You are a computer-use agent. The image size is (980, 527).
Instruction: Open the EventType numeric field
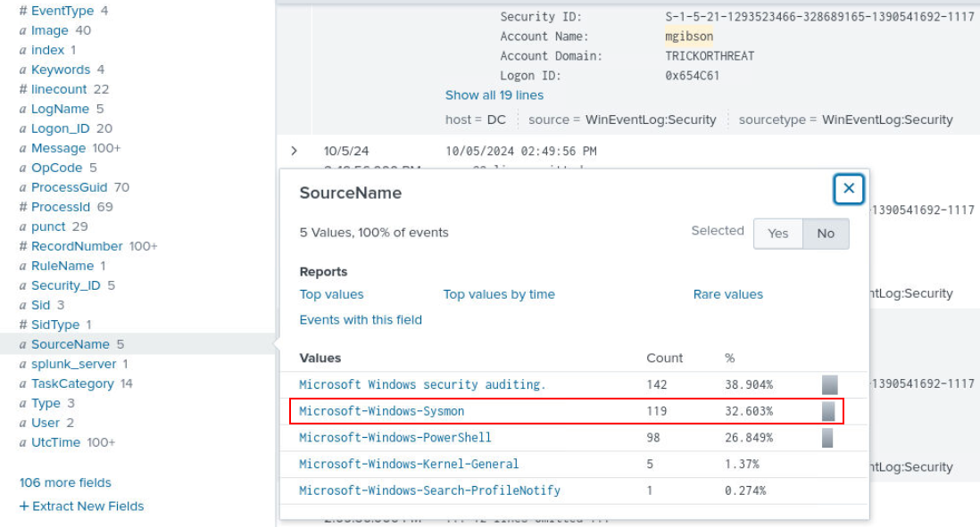62,11
